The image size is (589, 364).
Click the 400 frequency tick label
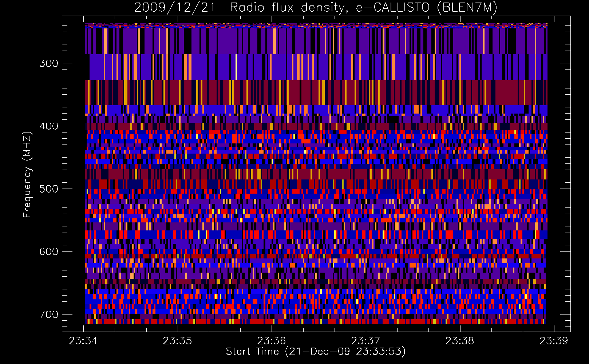(x=49, y=126)
